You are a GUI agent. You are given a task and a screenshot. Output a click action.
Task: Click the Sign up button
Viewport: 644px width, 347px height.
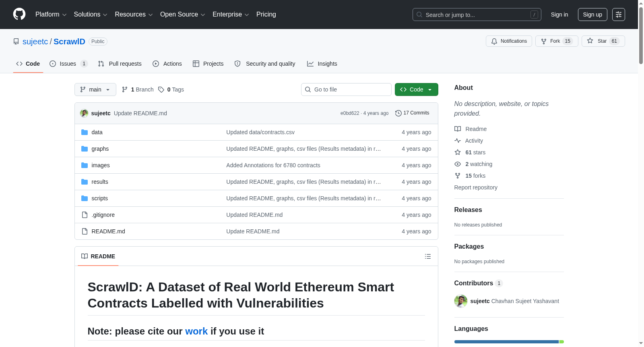592,15
